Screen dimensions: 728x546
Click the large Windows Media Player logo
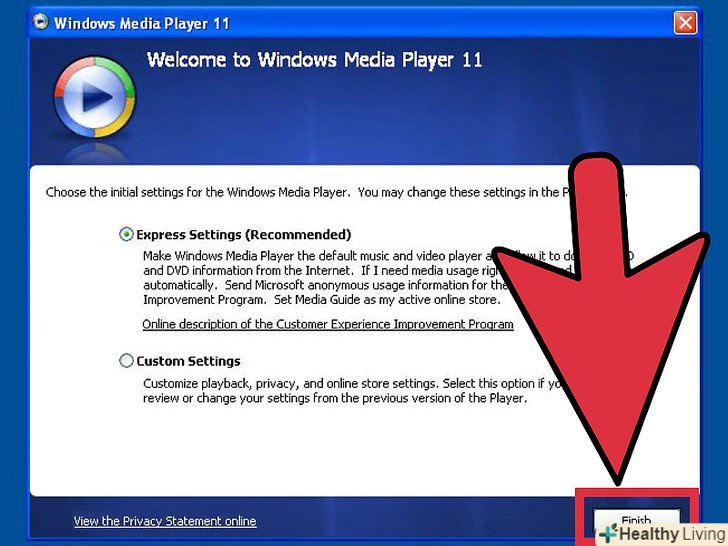point(95,97)
